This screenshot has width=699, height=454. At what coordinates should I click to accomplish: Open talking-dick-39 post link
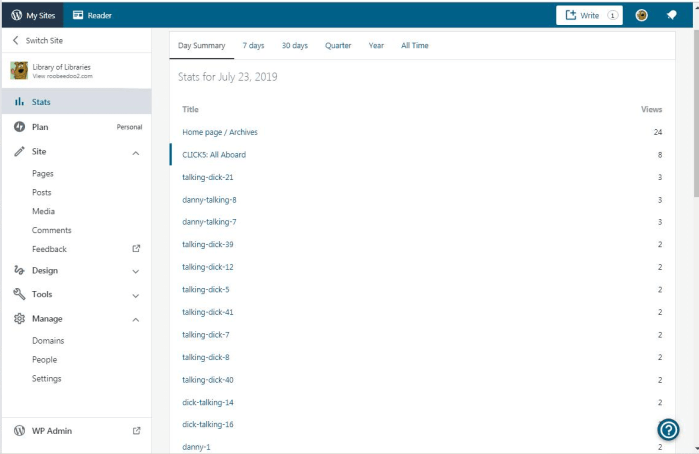pyautogui.click(x=208, y=244)
